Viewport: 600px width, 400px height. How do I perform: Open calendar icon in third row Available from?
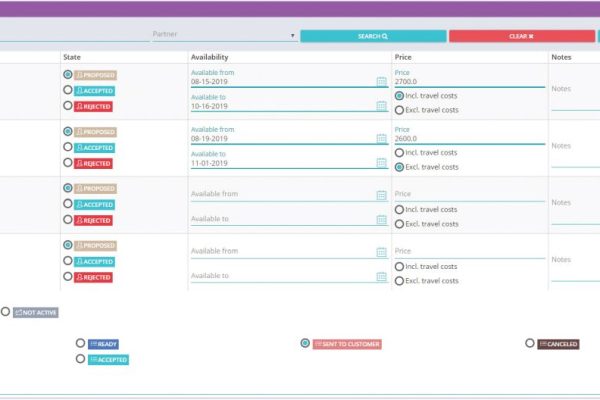coord(382,195)
